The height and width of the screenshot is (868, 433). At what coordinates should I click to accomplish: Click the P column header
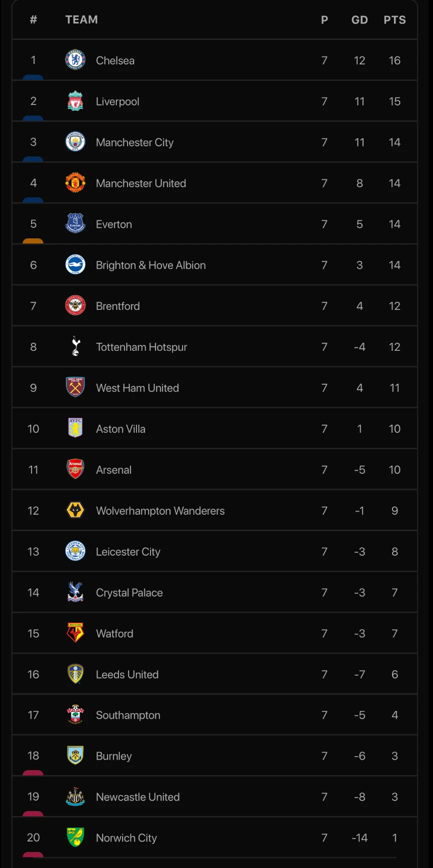pos(324,20)
